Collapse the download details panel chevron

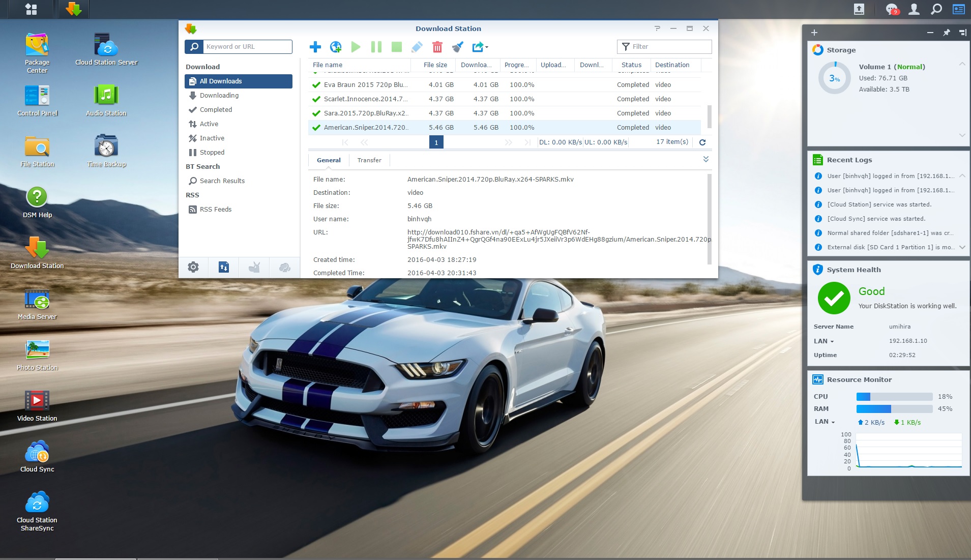tap(706, 159)
